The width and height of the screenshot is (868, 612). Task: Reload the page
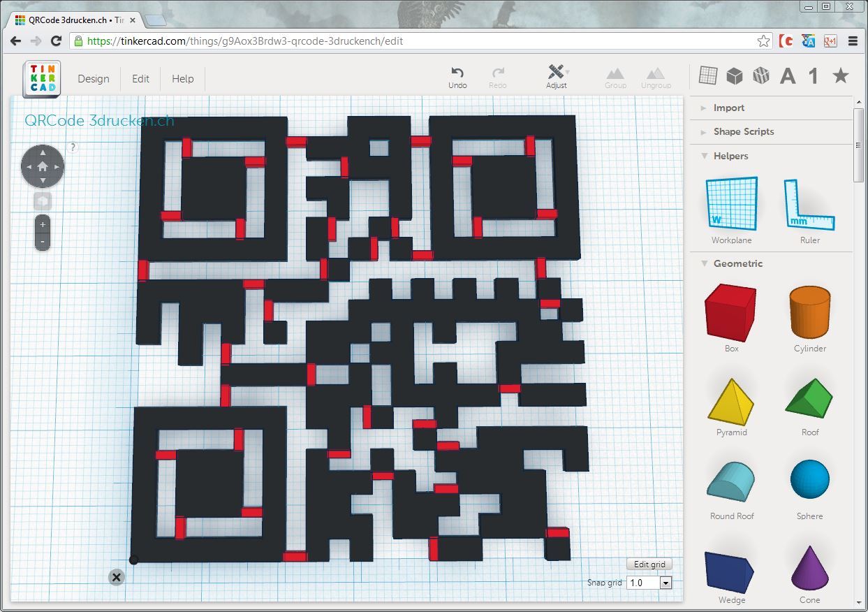click(57, 41)
